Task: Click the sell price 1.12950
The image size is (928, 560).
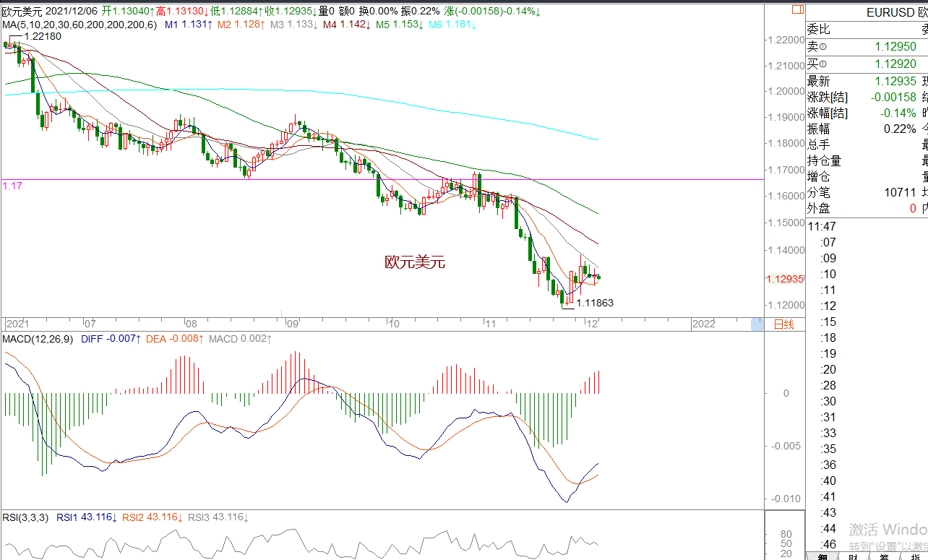Action: [895, 46]
